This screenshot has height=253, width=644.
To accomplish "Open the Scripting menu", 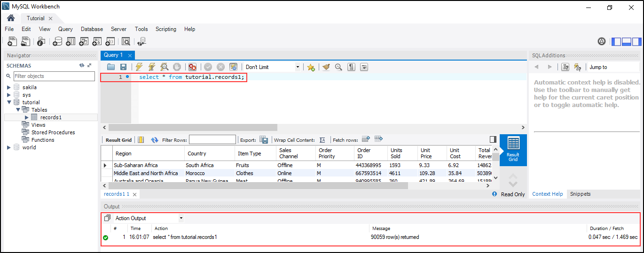I will coord(166,29).
